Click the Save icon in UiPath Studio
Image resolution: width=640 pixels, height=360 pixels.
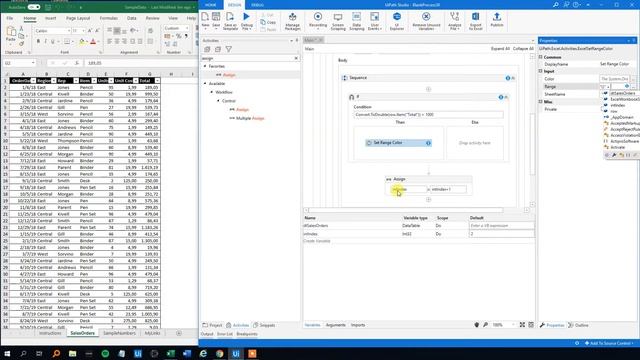(x=216, y=20)
